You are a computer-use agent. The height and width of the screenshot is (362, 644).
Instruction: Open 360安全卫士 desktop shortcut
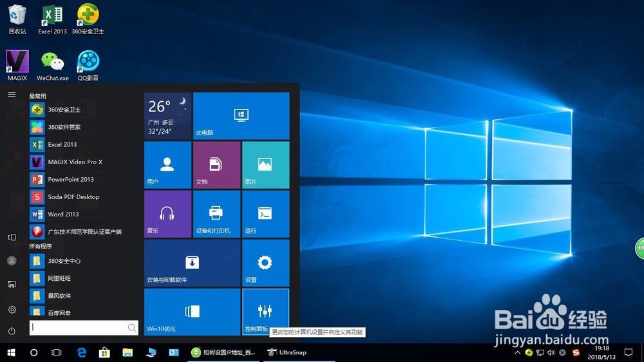pos(88,19)
